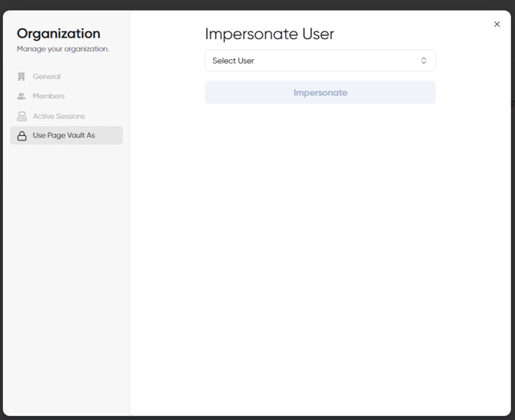The height and width of the screenshot is (420, 515).
Task: Go to the Active Sessions tab
Action: [66, 116]
